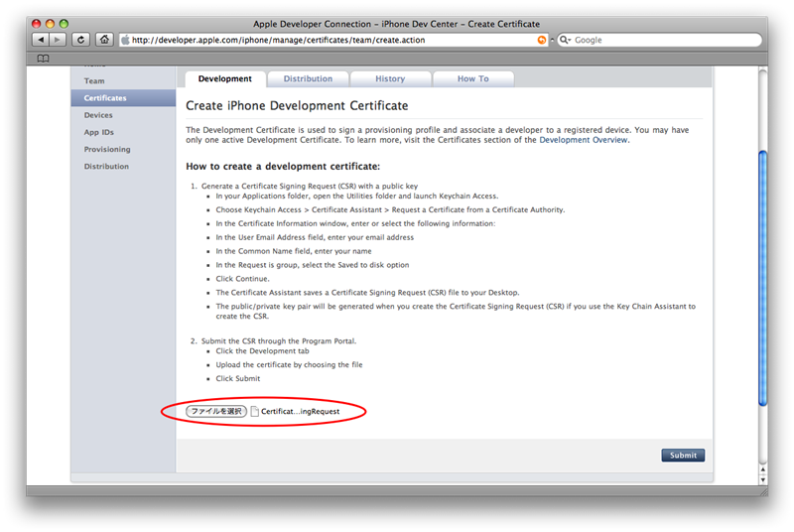Select Certificates in the sidebar
The width and height of the screenshot is (794, 532).
(123, 98)
